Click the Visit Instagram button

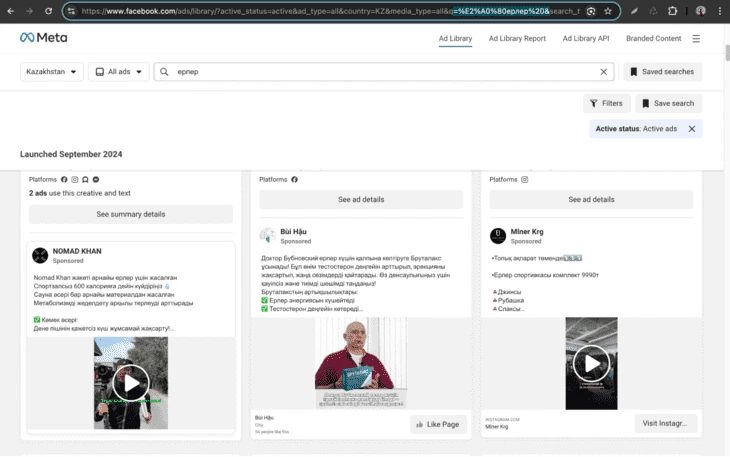pos(666,423)
